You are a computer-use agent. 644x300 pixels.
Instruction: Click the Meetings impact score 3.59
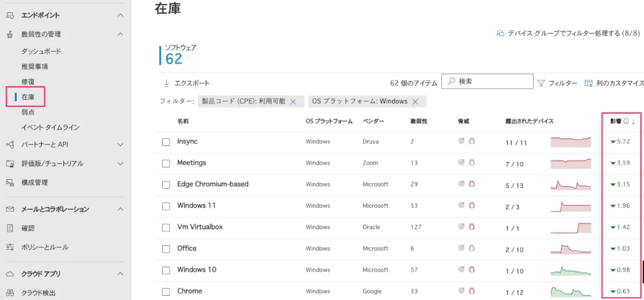tap(624, 163)
